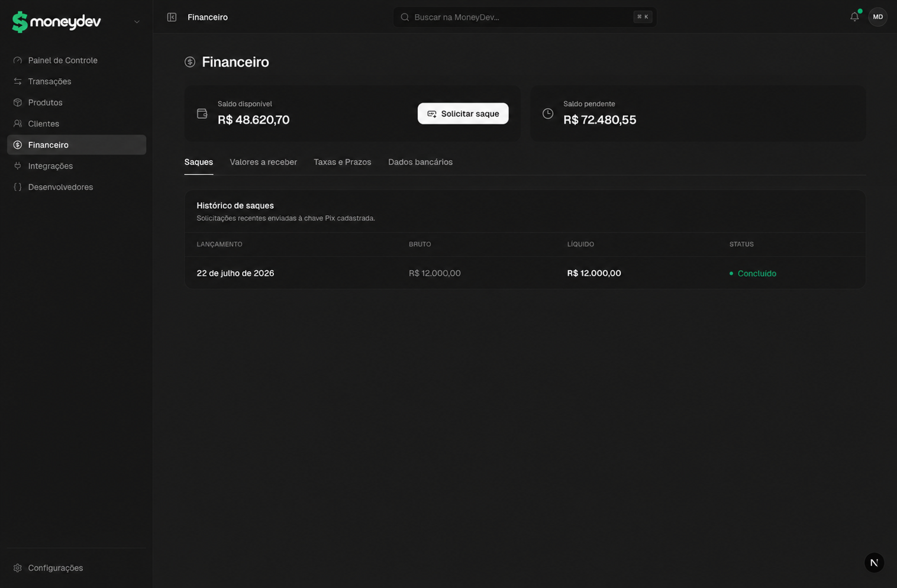
Task: Expand the workspace switcher chevron
Action: coord(137,22)
